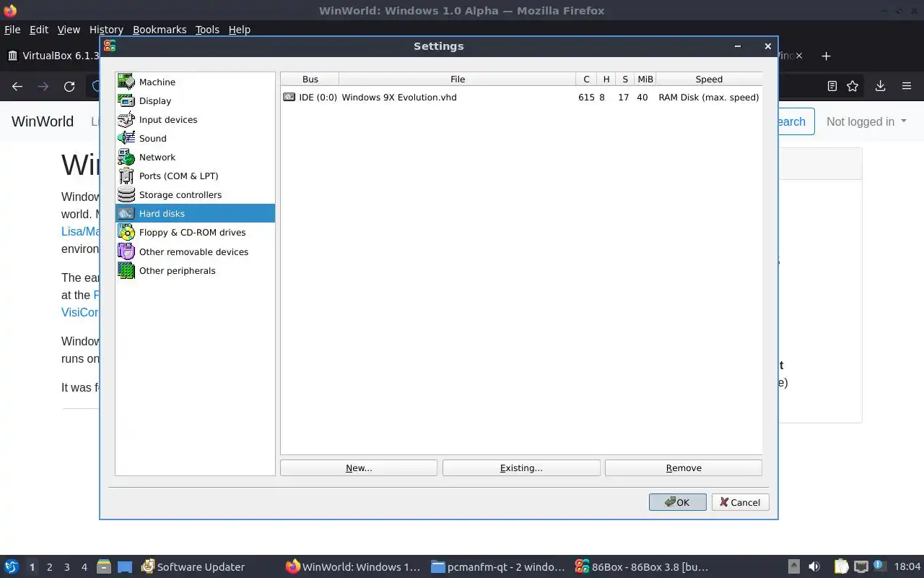
Task: Click the New... hard disk button
Action: [x=359, y=467]
